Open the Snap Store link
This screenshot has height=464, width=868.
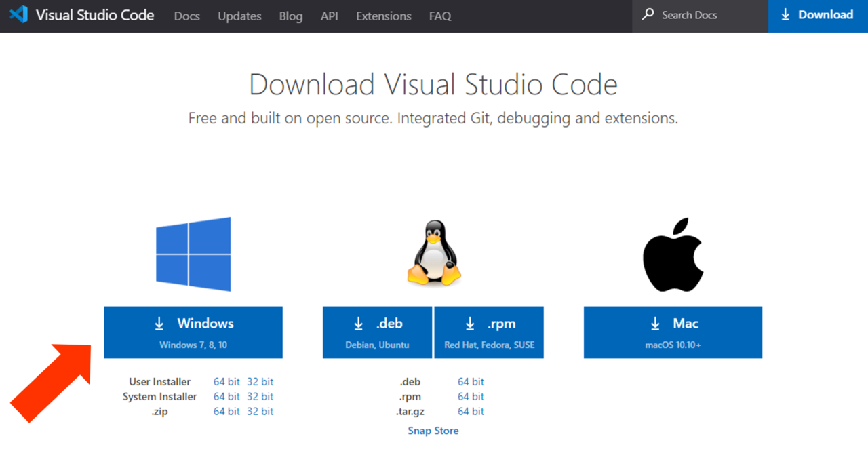pyautogui.click(x=433, y=431)
